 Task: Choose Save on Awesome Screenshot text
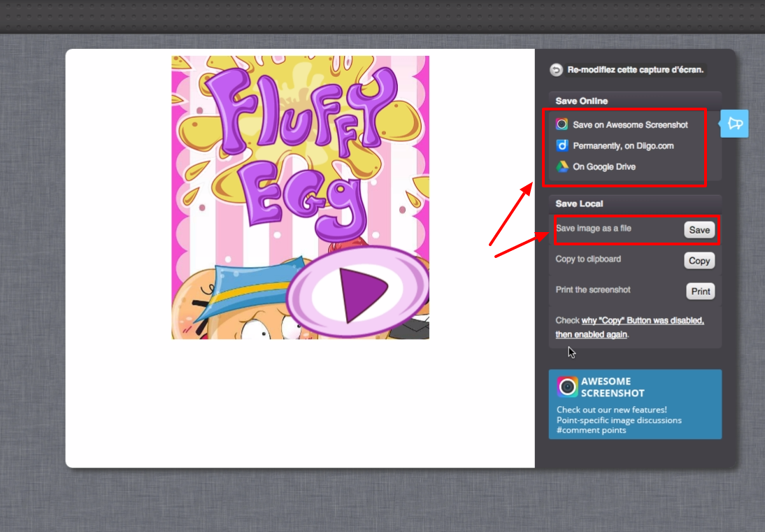(x=630, y=125)
